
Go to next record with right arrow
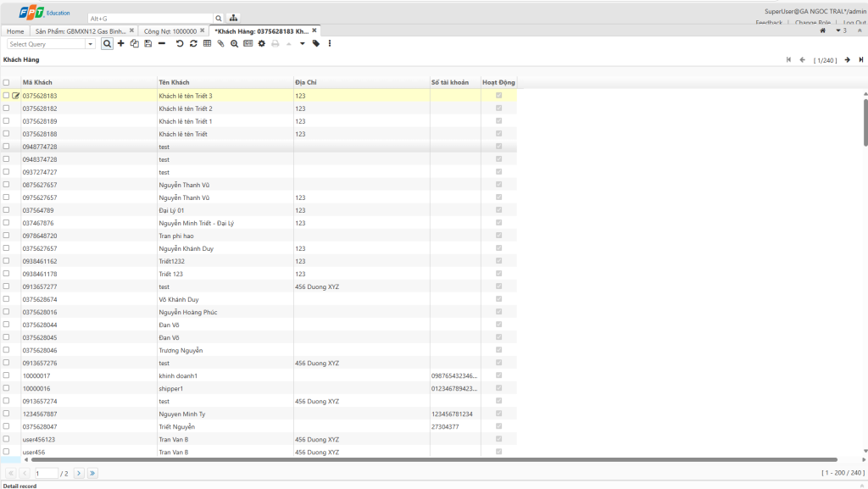tap(847, 60)
